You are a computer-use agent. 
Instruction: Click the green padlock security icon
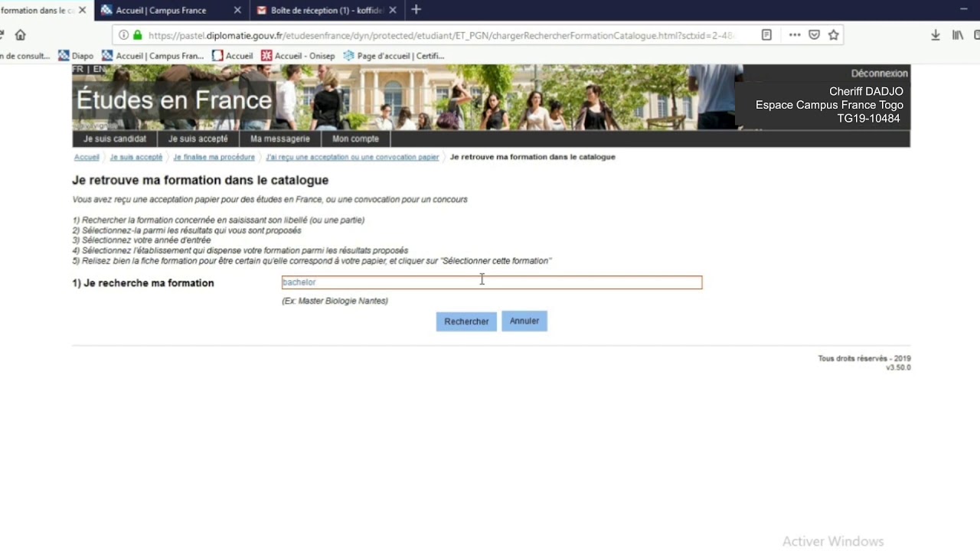point(138,35)
